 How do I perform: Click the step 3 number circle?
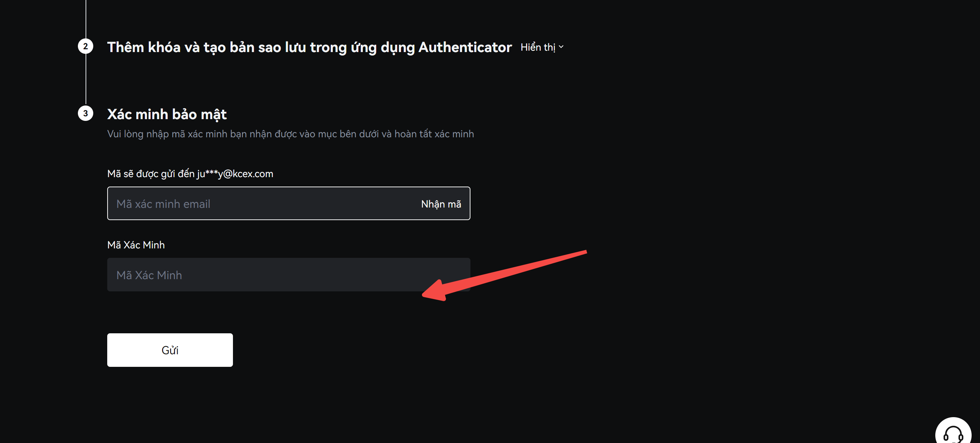coord(86,114)
